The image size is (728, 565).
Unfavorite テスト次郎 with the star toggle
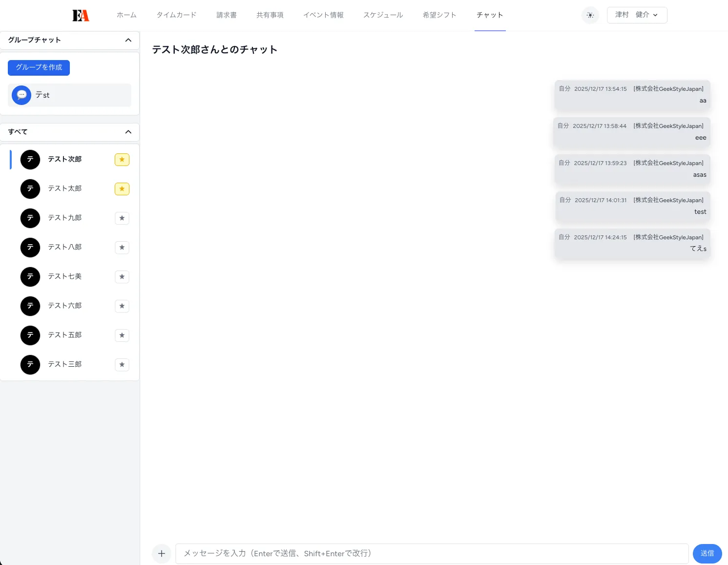tap(122, 160)
